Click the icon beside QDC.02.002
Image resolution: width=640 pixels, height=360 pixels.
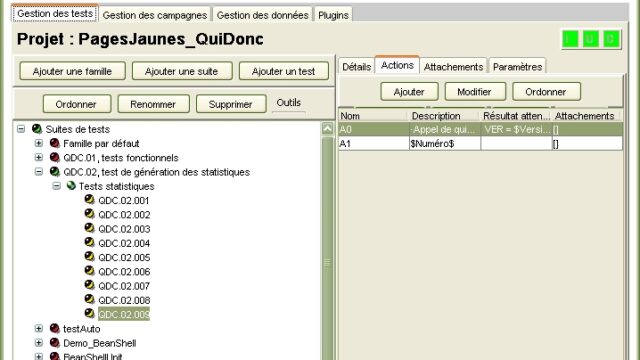click(89, 214)
